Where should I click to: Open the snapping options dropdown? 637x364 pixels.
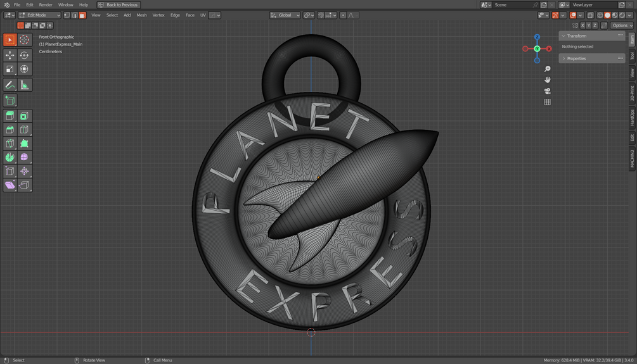tap(331, 15)
